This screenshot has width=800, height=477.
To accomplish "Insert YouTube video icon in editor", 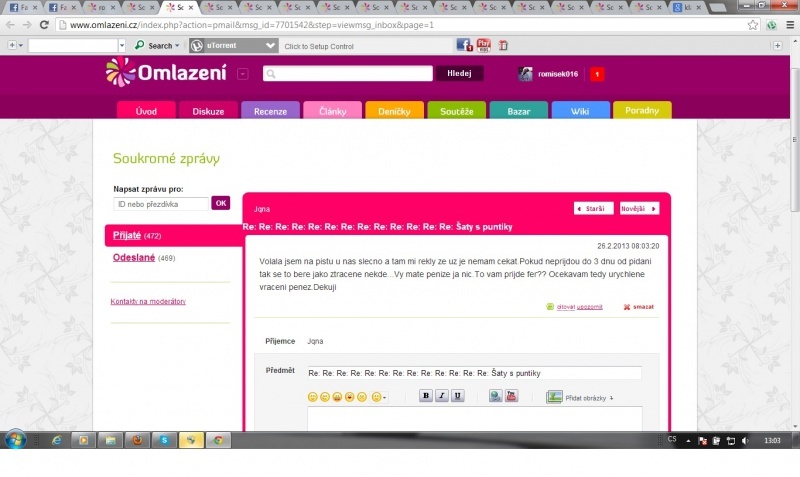I will click(x=511, y=396).
